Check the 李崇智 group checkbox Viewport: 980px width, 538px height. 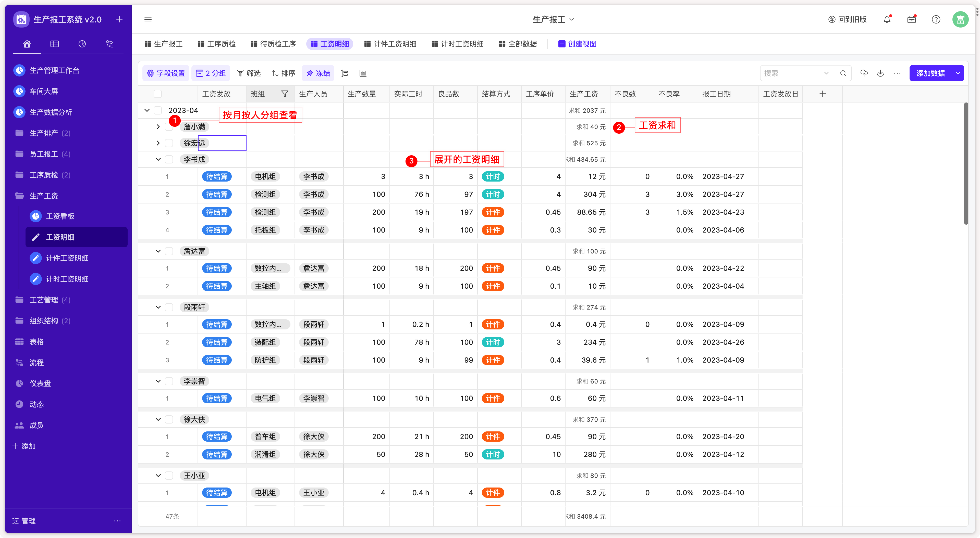[x=169, y=381]
